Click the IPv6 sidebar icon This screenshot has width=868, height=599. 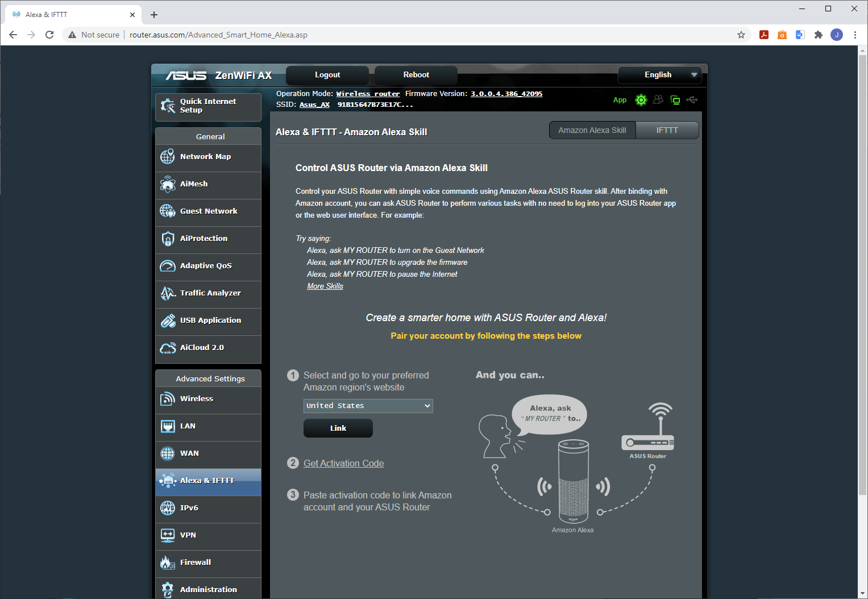(x=168, y=508)
